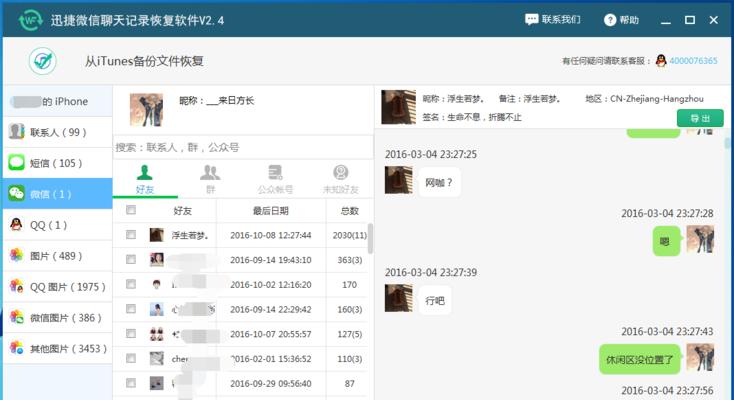The width and height of the screenshot is (734, 400).
Task: Switch to the 好友 tab
Action: (x=145, y=179)
